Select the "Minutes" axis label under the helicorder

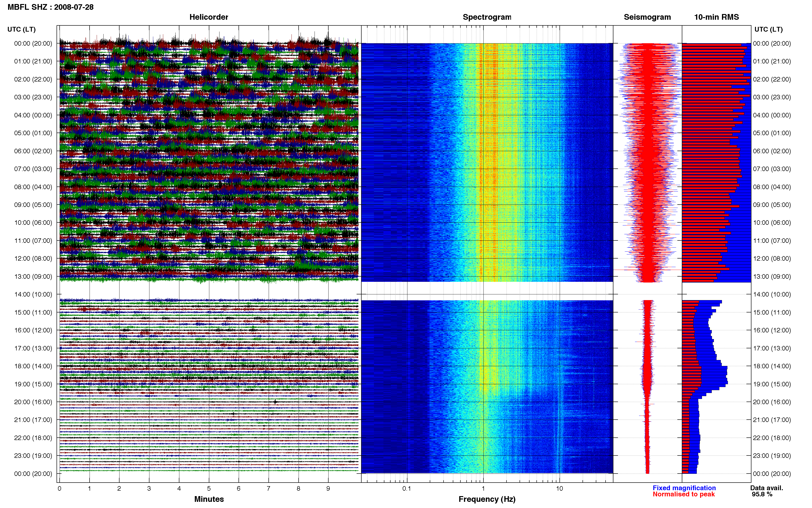[209, 499]
